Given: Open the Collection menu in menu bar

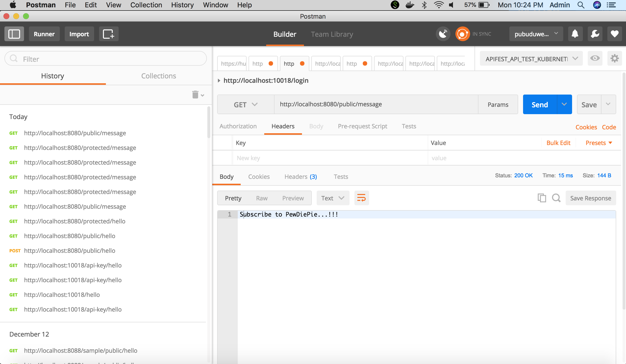Looking at the screenshot, I should point(146,5).
